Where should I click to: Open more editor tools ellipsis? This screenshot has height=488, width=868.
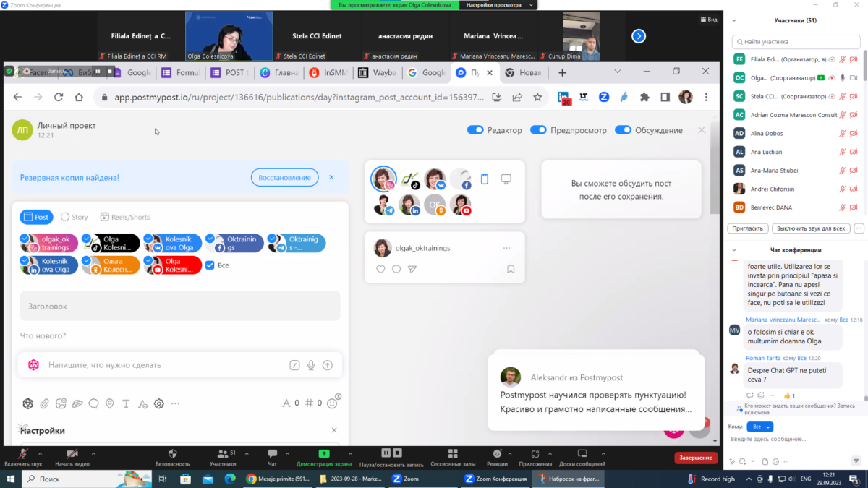tap(175, 403)
